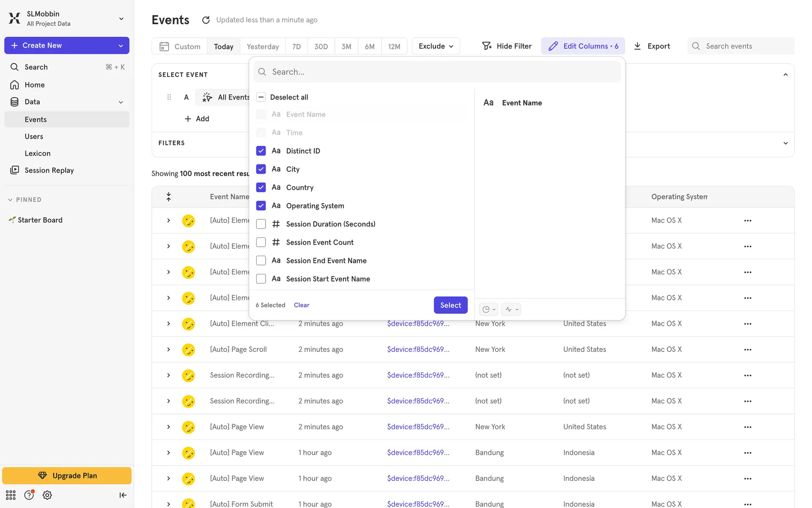Uncheck the Distinct ID column checkbox
This screenshot has height=508, width=812.
(261, 151)
